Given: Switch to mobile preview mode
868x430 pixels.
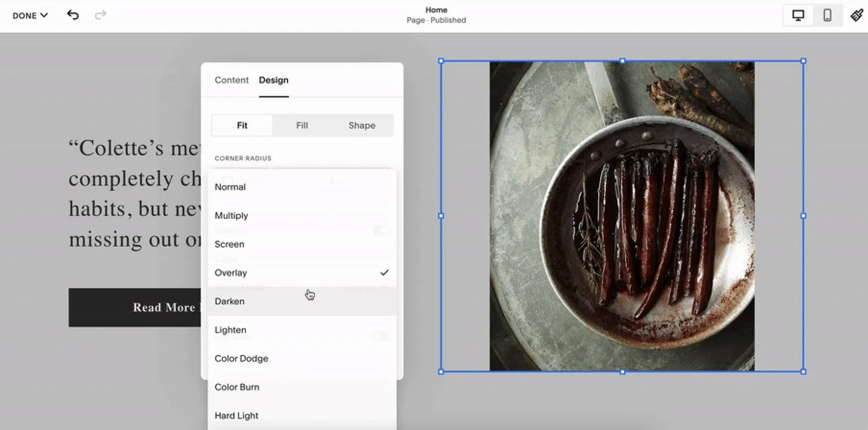Looking at the screenshot, I should (x=827, y=15).
